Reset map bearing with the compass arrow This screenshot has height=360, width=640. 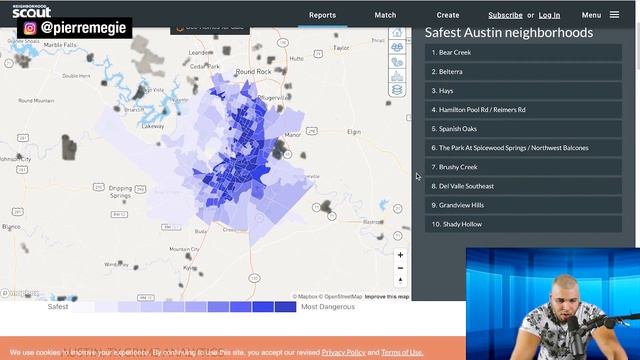pyautogui.click(x=400, y=280)
